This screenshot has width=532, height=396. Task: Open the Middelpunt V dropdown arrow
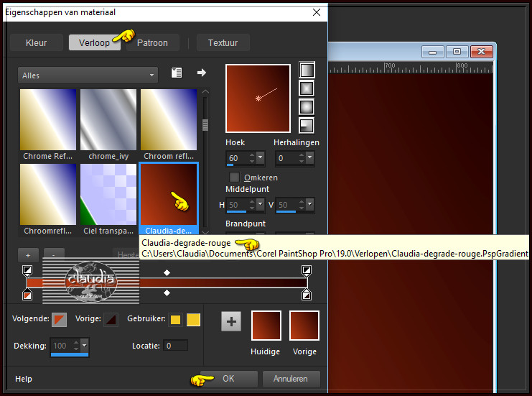(x=309, y=204)
